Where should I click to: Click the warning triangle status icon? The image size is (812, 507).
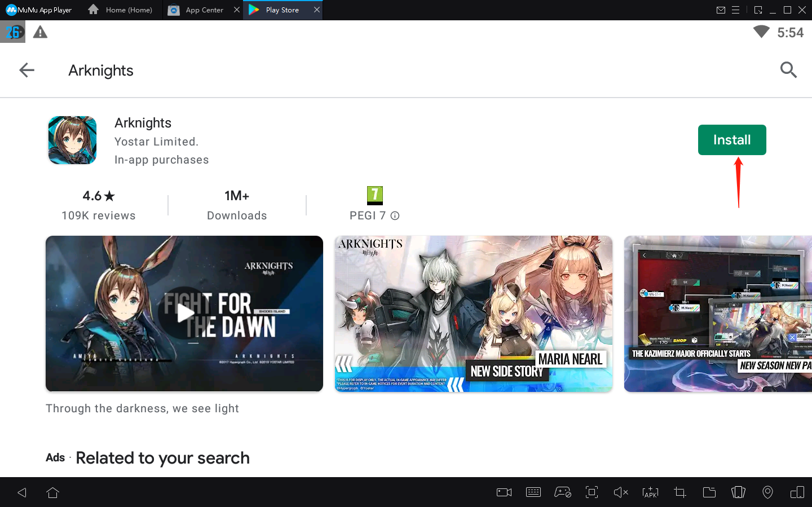tap(40, 32)
